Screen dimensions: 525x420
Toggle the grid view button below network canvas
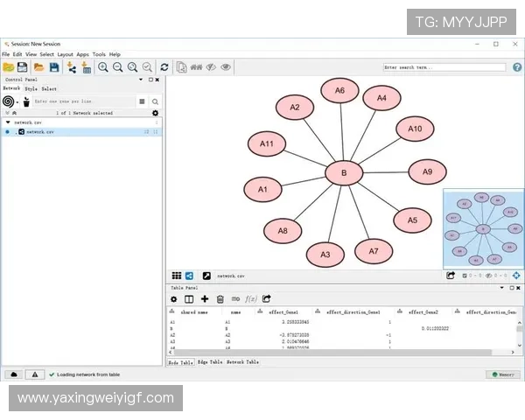[x=176, y=276]
